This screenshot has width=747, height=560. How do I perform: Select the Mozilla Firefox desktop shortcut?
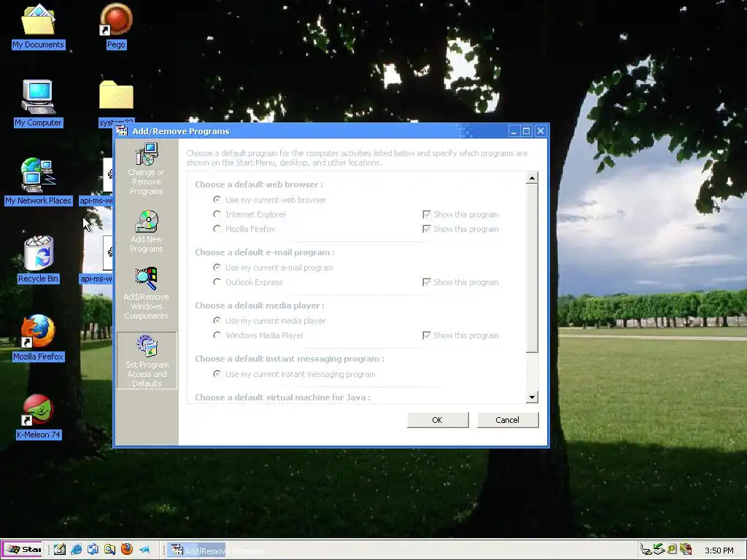[x=38, y=338]
